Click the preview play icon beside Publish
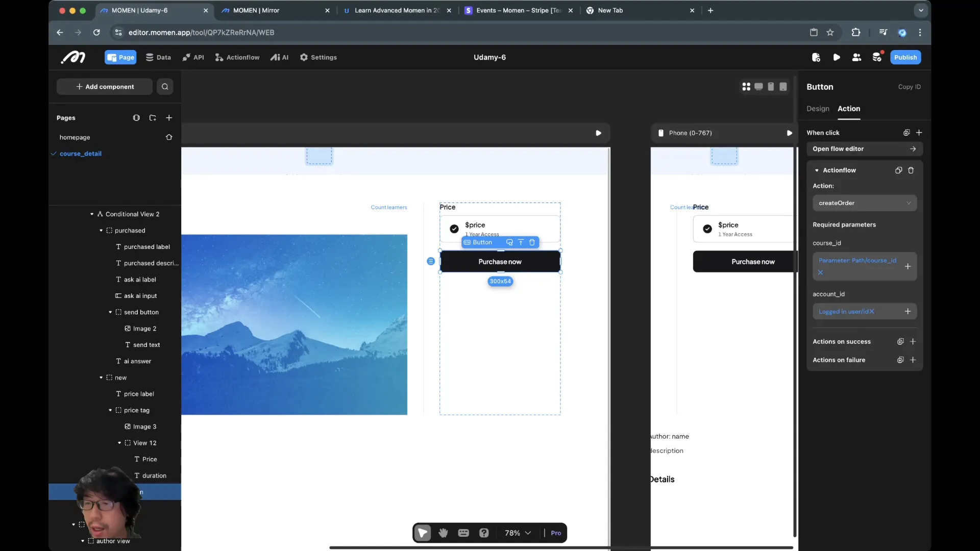The height and width of the screenshot is (551, 980). point(836,57)
